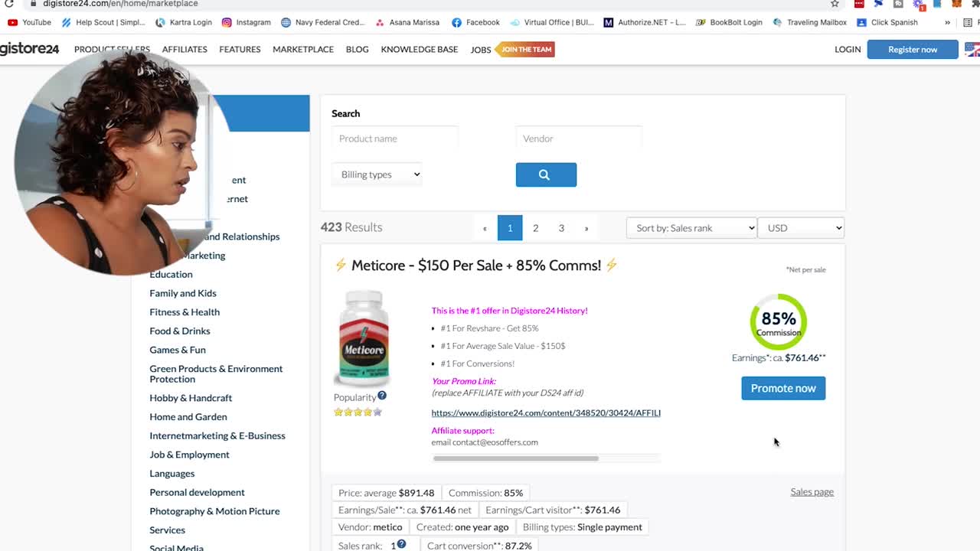Viewport: 980px width, 551px height.
Task: Open the Marketplace menu item
Action: [x=303, y=49]
